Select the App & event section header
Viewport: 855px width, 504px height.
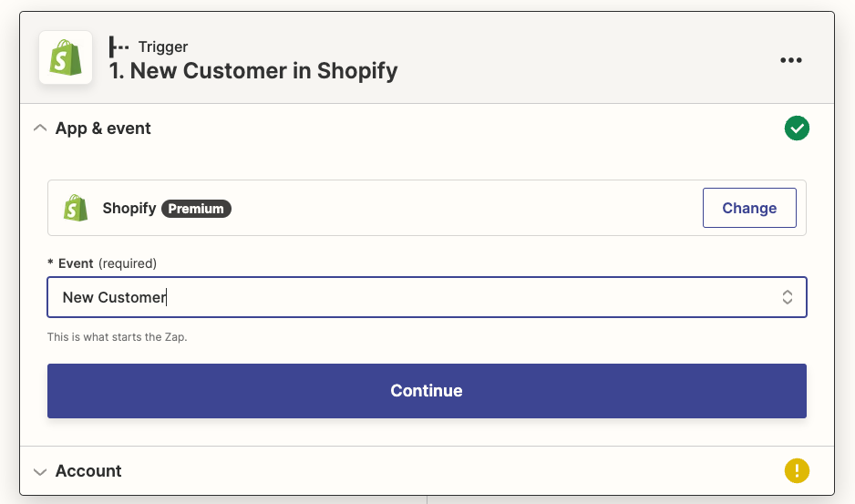pyautogui.click(x=103, y=129)
